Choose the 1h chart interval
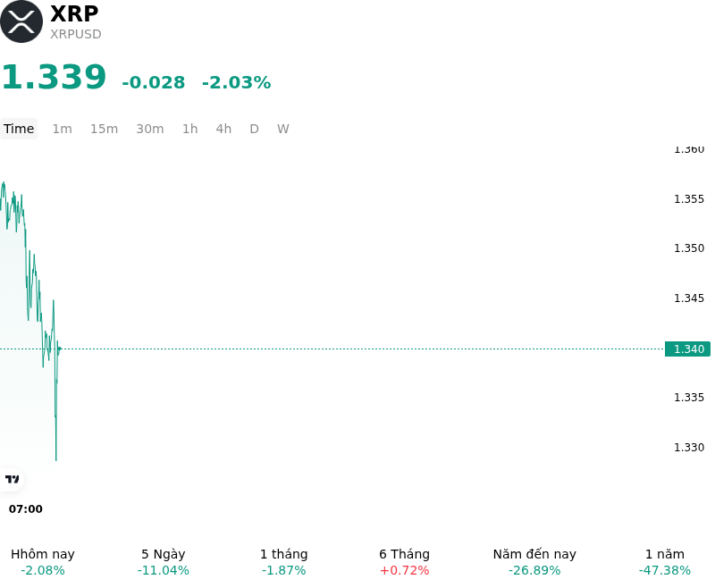715x588 pixels. click(x=190, y=129)
